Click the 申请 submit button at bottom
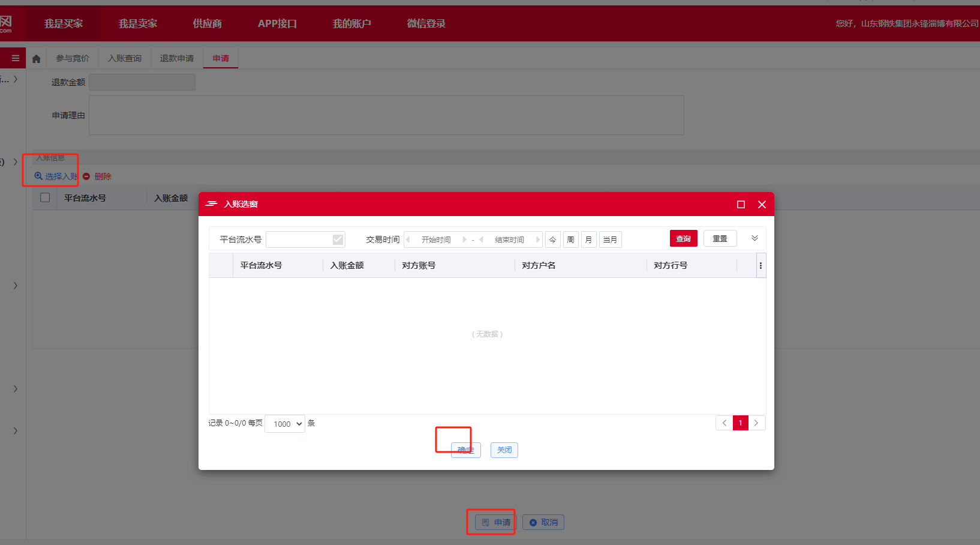 [495, 522]
